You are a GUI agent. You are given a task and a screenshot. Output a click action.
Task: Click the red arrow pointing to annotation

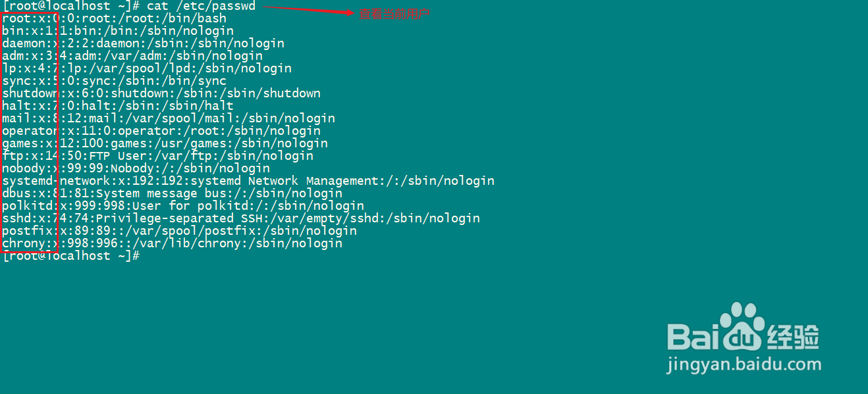(x=308, y=9)
